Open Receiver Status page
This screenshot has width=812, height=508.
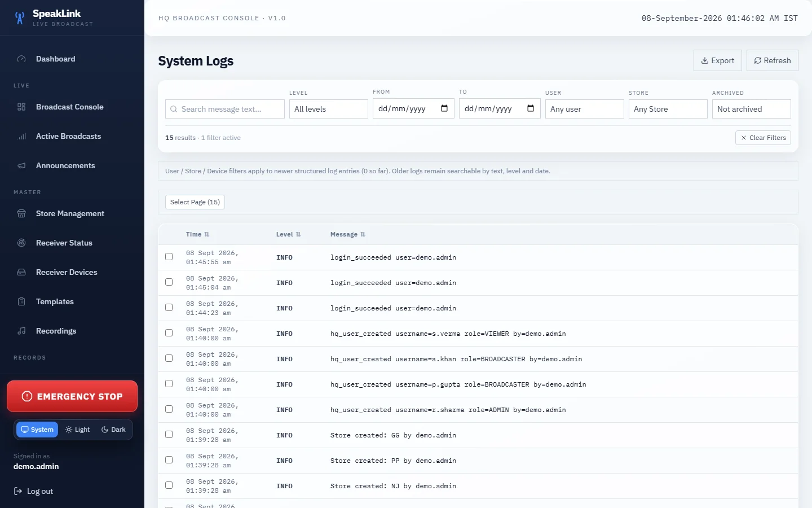coord(72,243)
